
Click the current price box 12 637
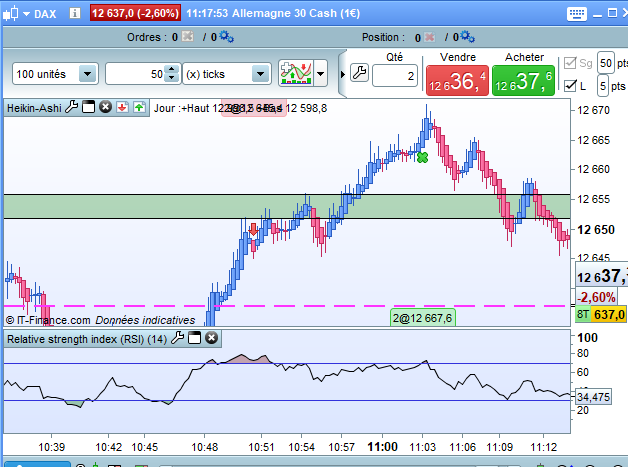click(x=602, y=275)
